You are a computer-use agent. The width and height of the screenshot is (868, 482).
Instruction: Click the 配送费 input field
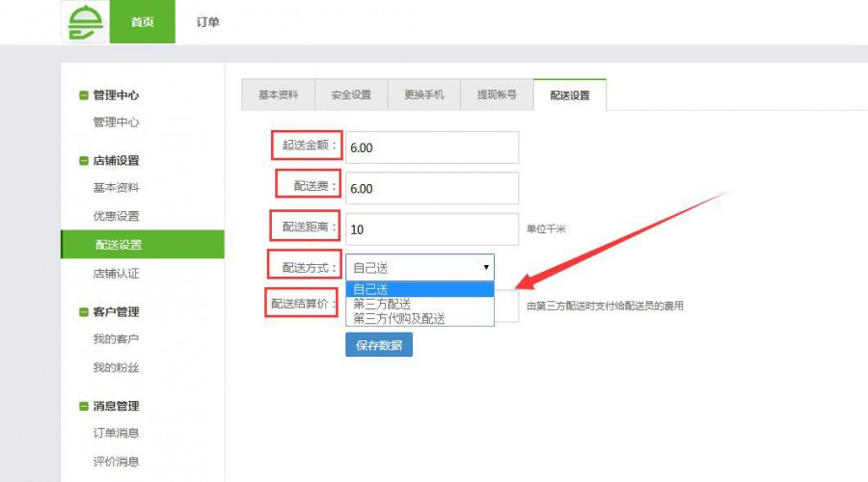click(x=432, y=188)
